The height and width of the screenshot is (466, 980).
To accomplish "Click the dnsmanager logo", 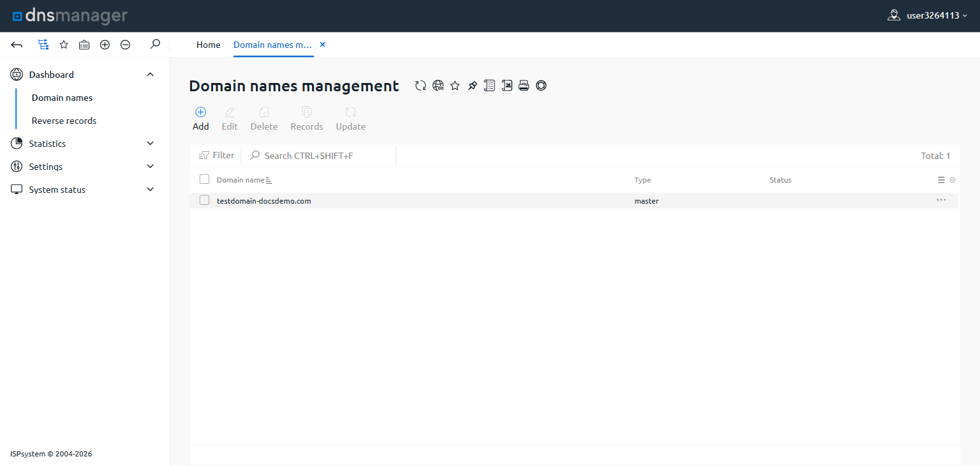I will coord(70,16).
